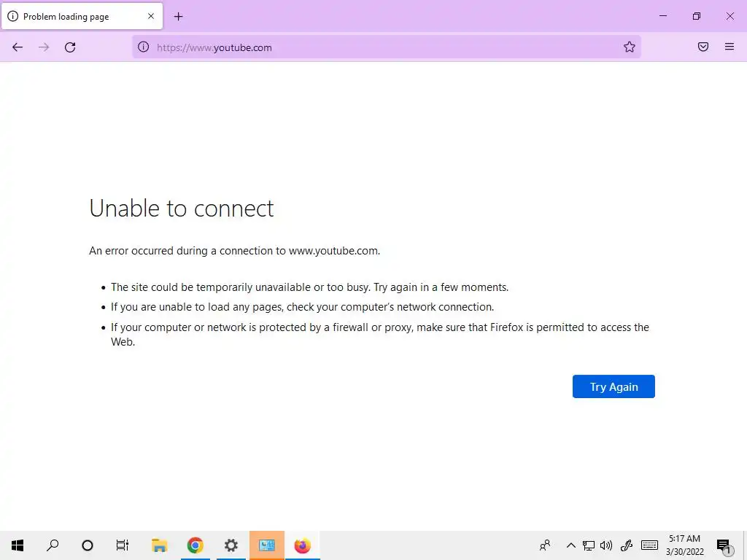Switch to Firefox on the taskbar
747x560 pixels.
point(303,545)
